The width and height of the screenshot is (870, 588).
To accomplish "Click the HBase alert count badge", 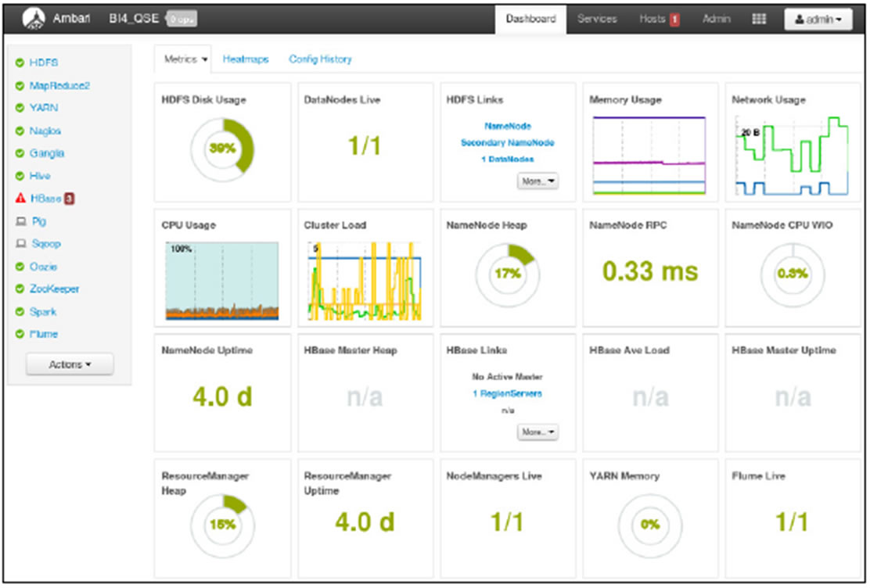I will click(69, 199).
